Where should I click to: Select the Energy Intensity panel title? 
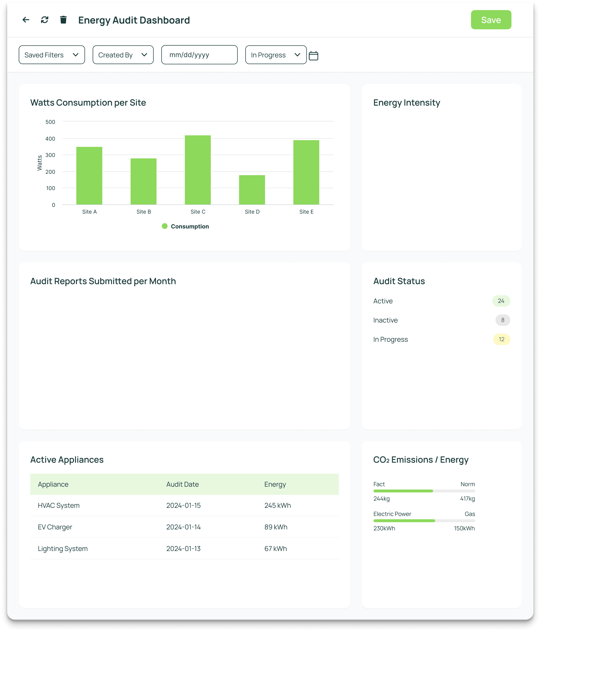tap(407, 102)
